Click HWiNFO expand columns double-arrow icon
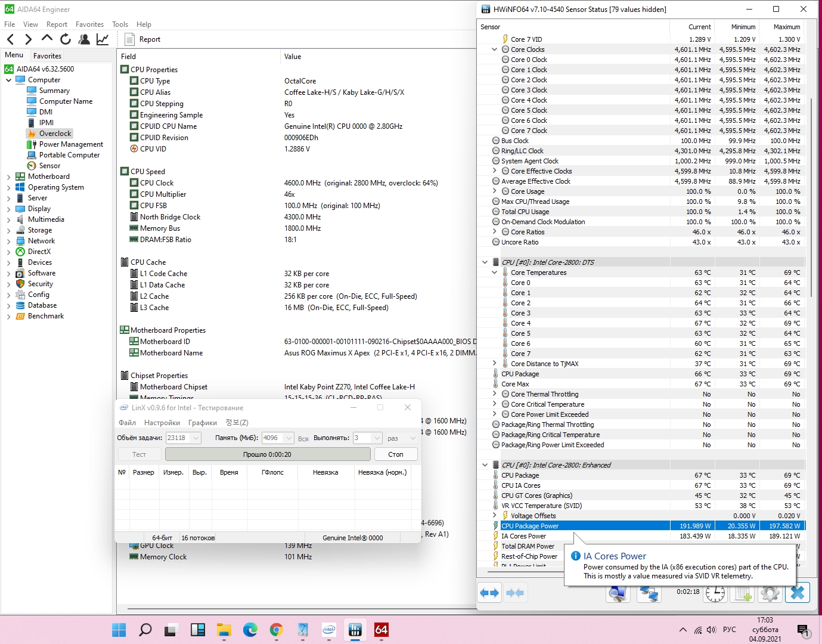Screen dimensions: 822x644 489,593
